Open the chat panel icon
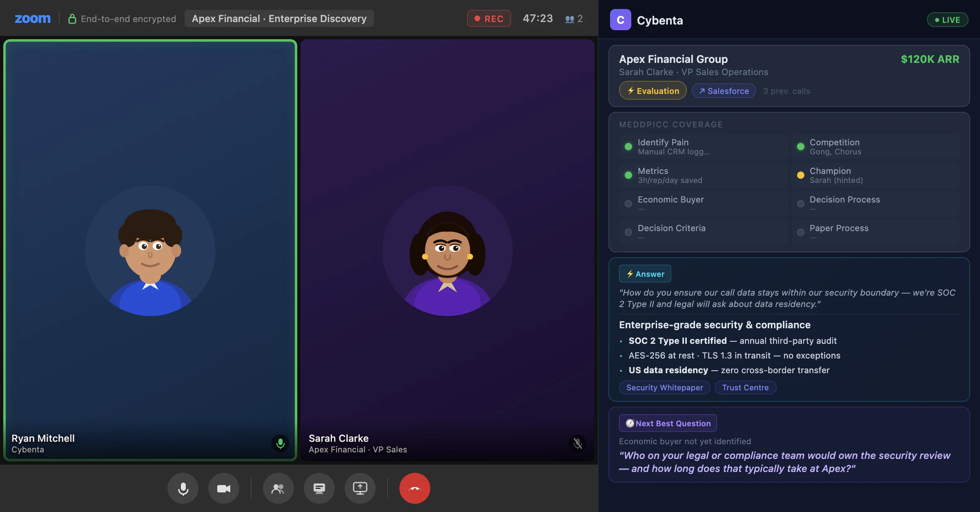 click(x=319, y=488)
